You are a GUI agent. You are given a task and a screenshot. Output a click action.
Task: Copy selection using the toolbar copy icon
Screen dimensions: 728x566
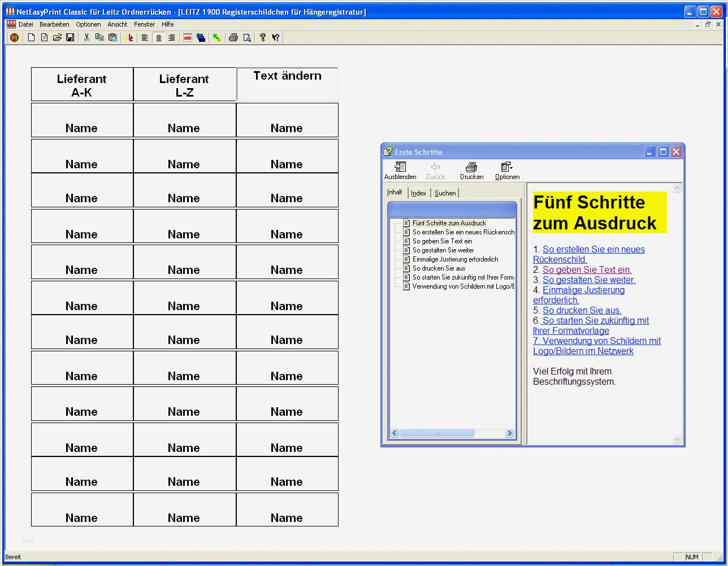99,38
